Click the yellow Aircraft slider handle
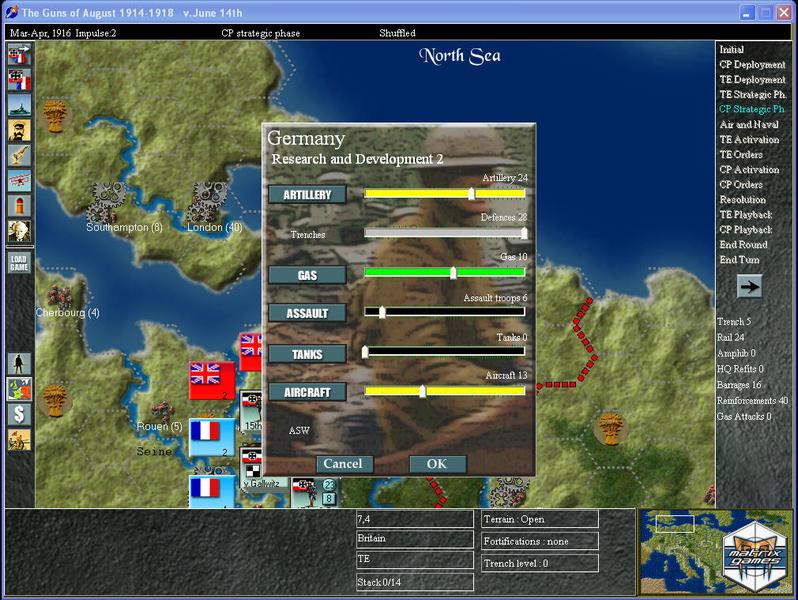The image size is (798, 600). click(422, 391)
